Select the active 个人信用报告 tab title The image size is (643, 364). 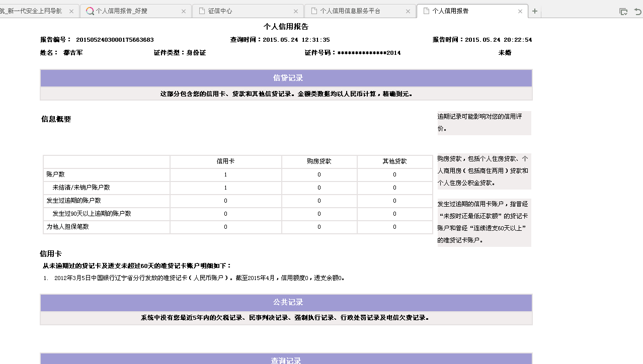[x=450, y=11]
